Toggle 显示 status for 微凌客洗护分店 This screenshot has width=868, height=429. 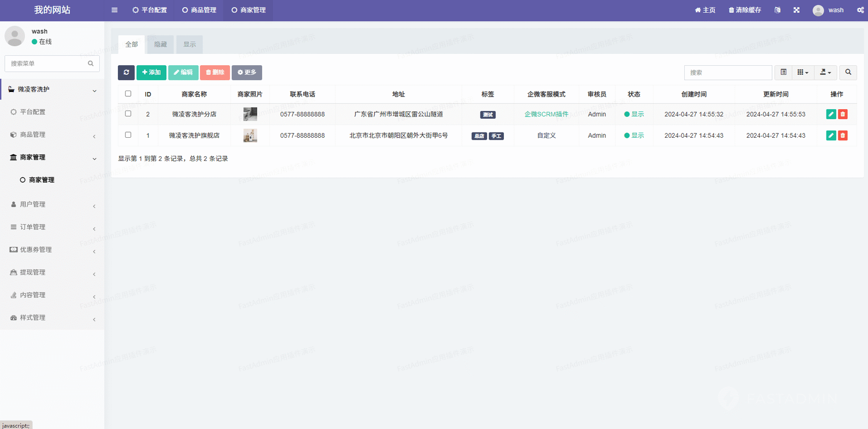(x=634, y=114)
